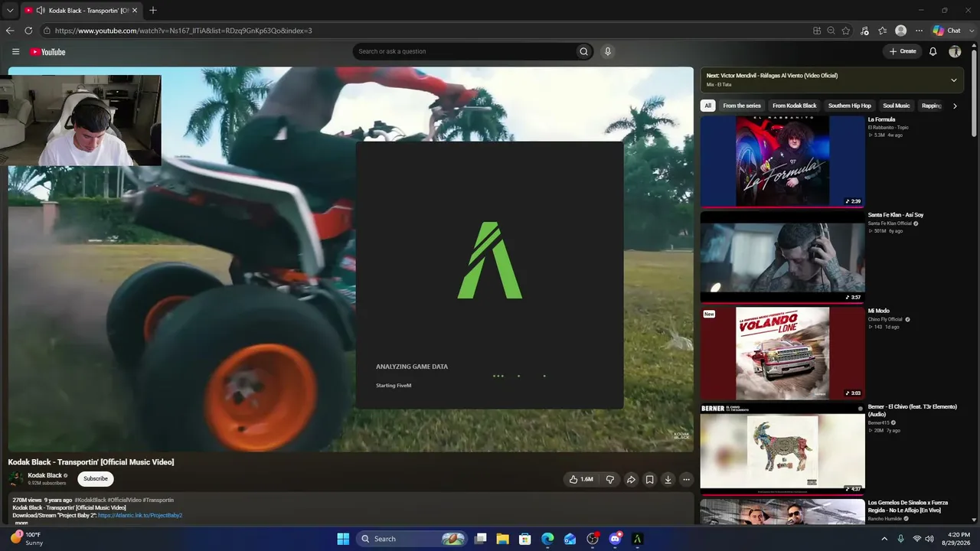Open the Atlantic.lnk.to/ProjectBaby2 link

(140, 516)
